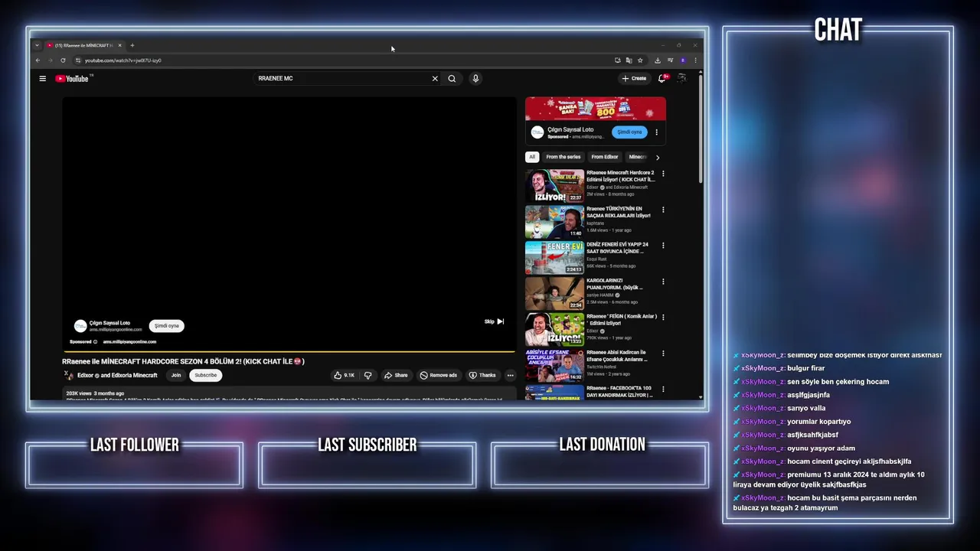Click the ad info icon beside Sponsored
The width and height of the screenshot is (980, 551).
click(x=95, y=342)
